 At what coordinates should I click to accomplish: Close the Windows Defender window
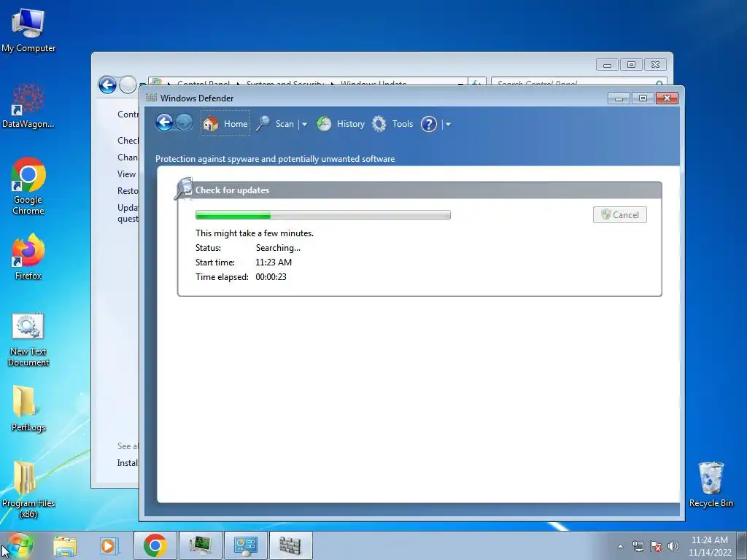[x=667, y=98]
